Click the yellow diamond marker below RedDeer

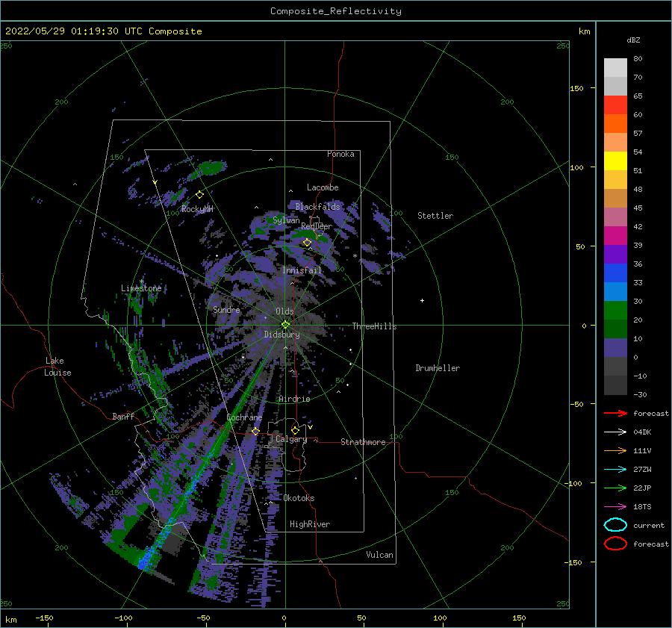(307, 243)
